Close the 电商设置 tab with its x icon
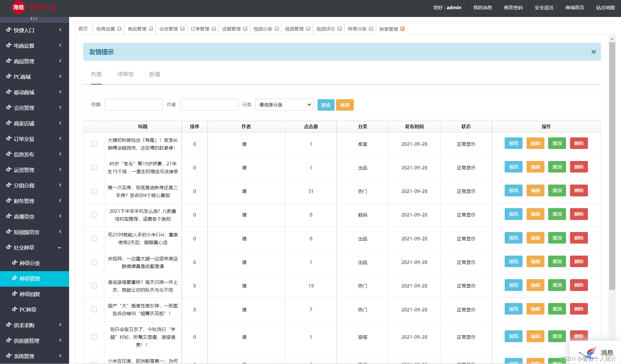 (119, 29)
